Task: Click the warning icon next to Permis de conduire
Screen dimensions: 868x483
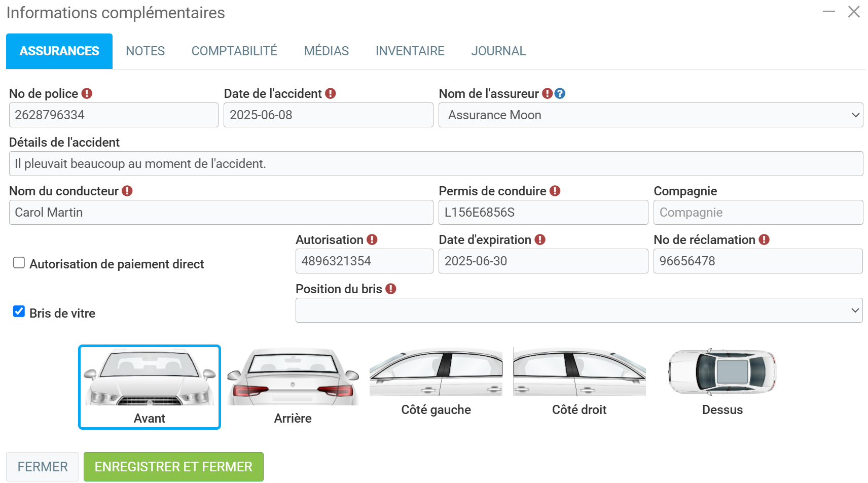Action: click(555, 191)
